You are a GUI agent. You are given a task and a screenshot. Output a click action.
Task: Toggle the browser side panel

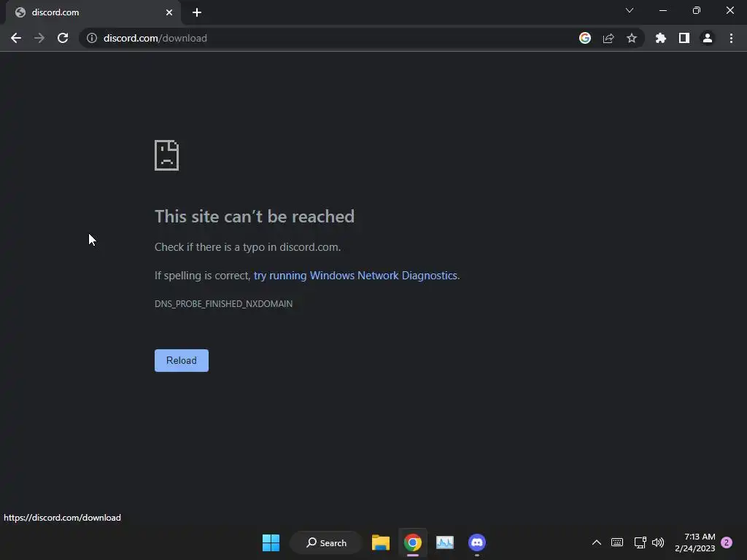[684, 38]
